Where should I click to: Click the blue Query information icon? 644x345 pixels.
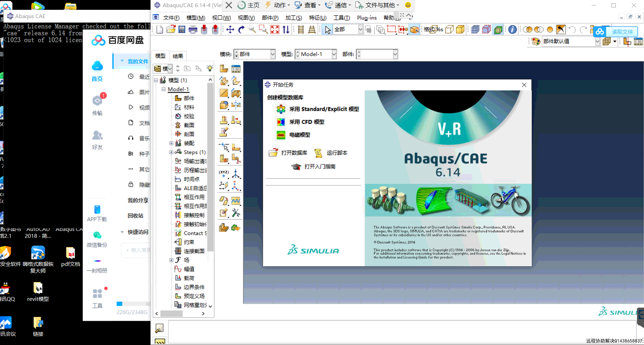[512, 30]
